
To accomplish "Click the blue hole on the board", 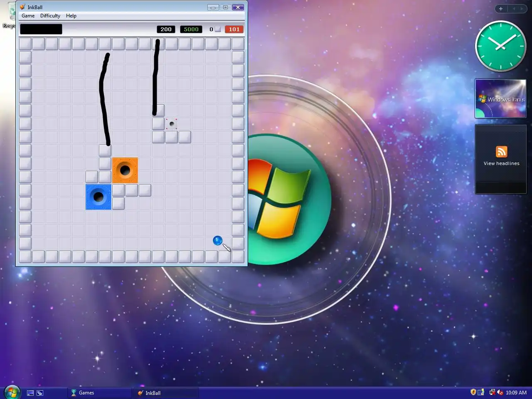I will (x=99, y=197).
